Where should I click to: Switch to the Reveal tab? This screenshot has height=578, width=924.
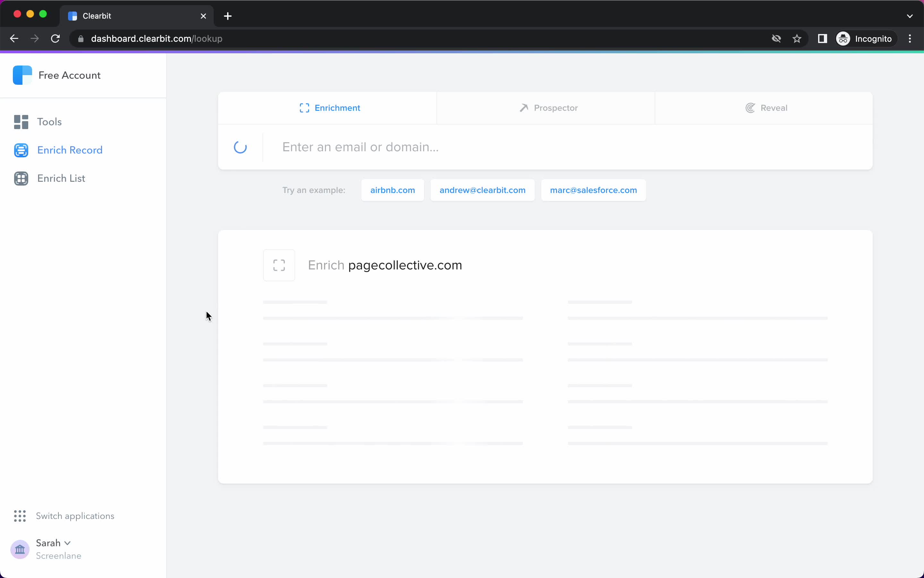pyautogui.click(x=764, y=108)
